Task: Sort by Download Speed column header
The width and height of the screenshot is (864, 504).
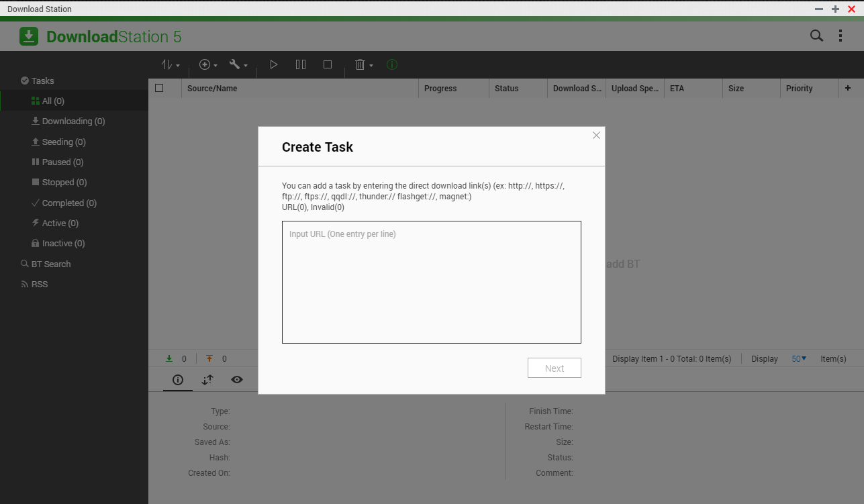Action: [577, 89]
